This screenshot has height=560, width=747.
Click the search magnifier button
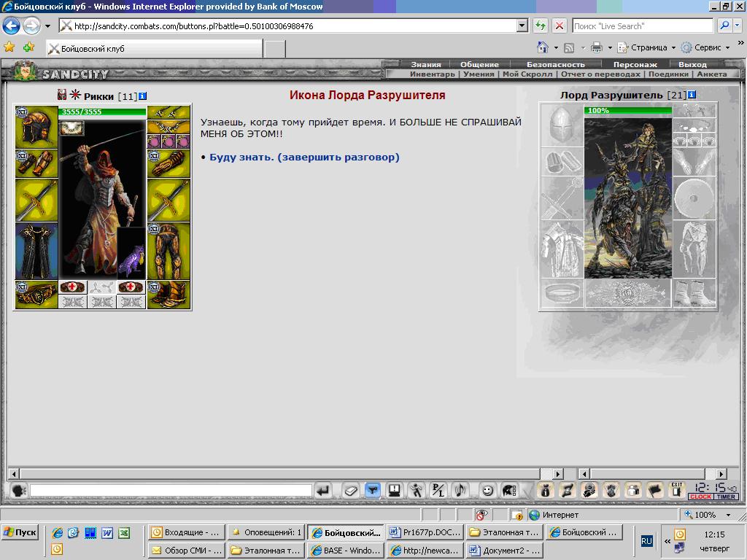[x=724, y=26]
